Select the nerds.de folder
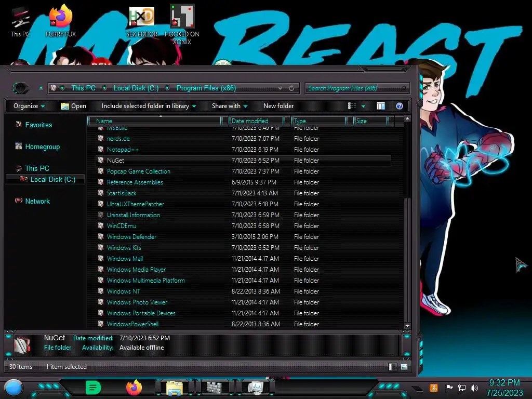The width and height of the screenshot is (532, 399). pyautogui.click(x=118, y=138)
